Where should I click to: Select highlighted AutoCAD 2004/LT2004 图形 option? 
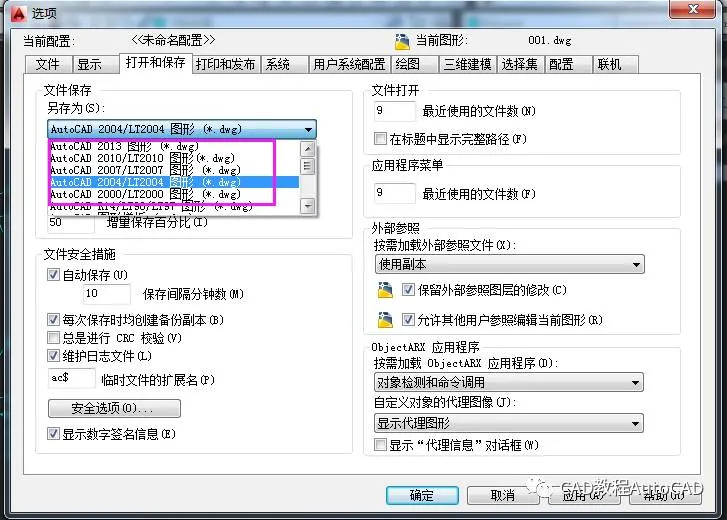(x=174, y=182)
